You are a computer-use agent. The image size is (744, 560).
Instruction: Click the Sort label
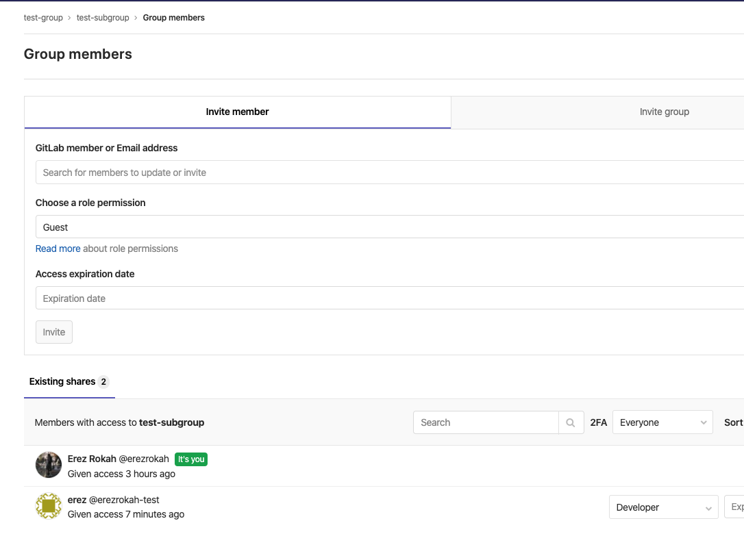(734, 422)
